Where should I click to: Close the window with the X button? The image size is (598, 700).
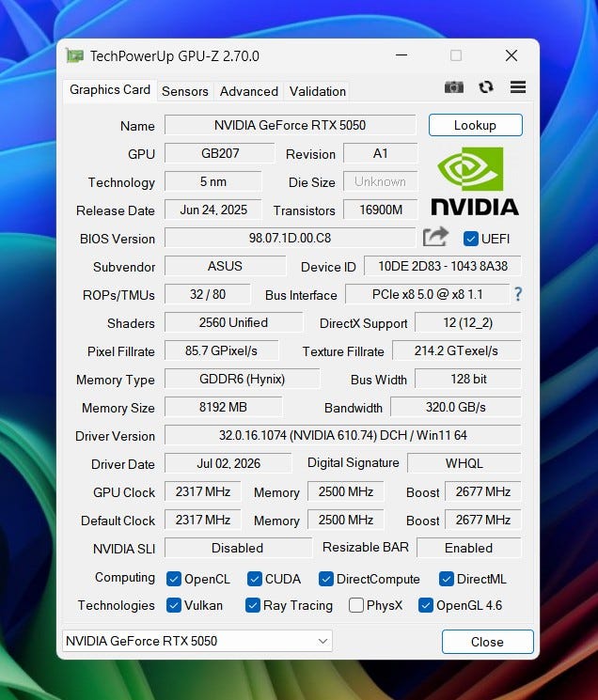point(511,55)
